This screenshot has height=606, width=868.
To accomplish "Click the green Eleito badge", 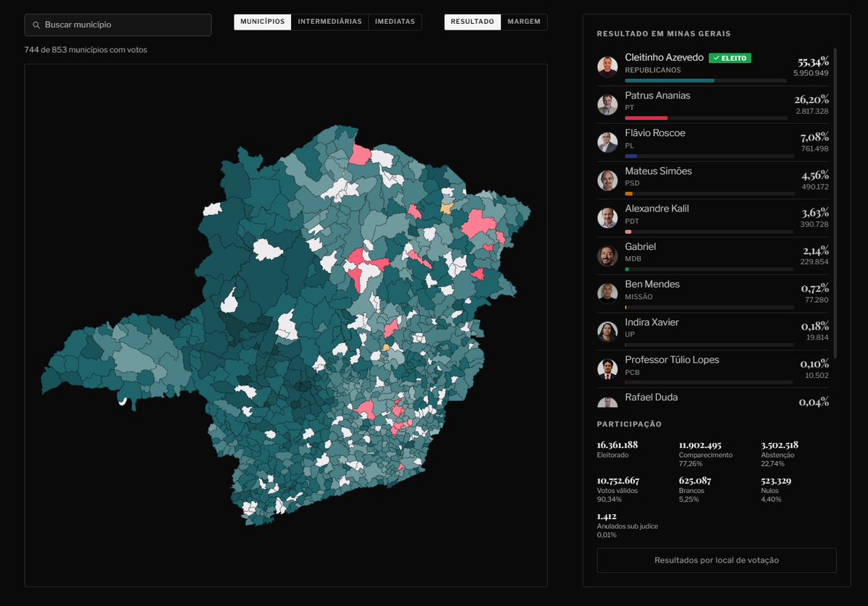I will [x=730, y=58].
